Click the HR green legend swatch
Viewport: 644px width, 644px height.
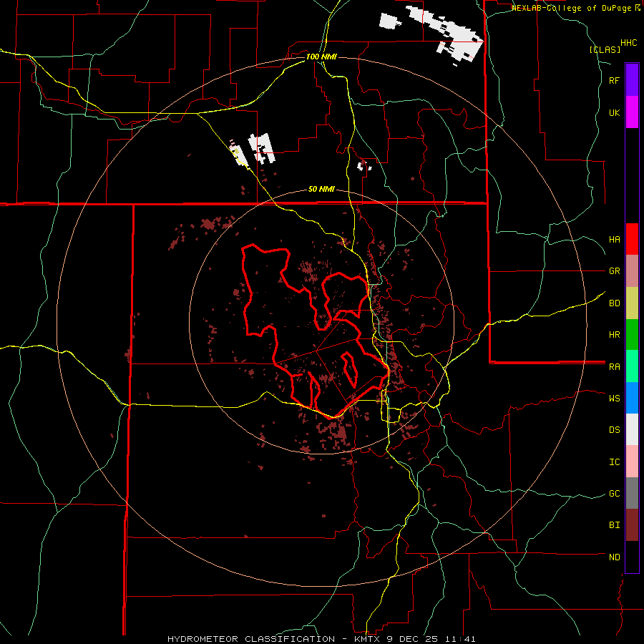tap(632, 335)
